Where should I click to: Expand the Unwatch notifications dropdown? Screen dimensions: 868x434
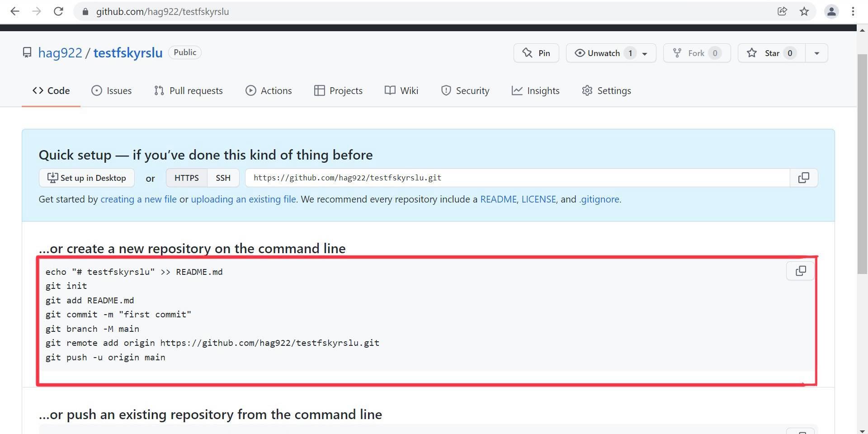645,53
